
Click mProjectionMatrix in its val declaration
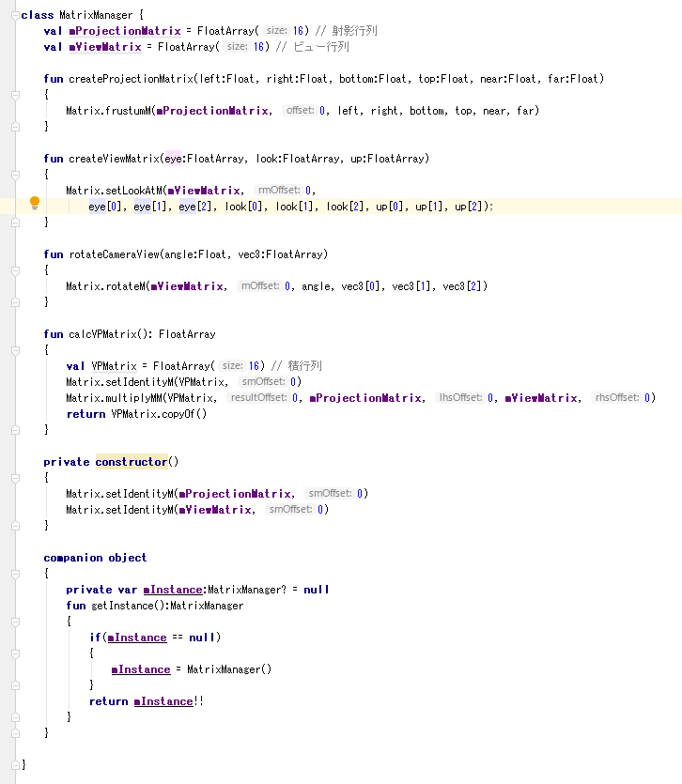tap(125, 31)
